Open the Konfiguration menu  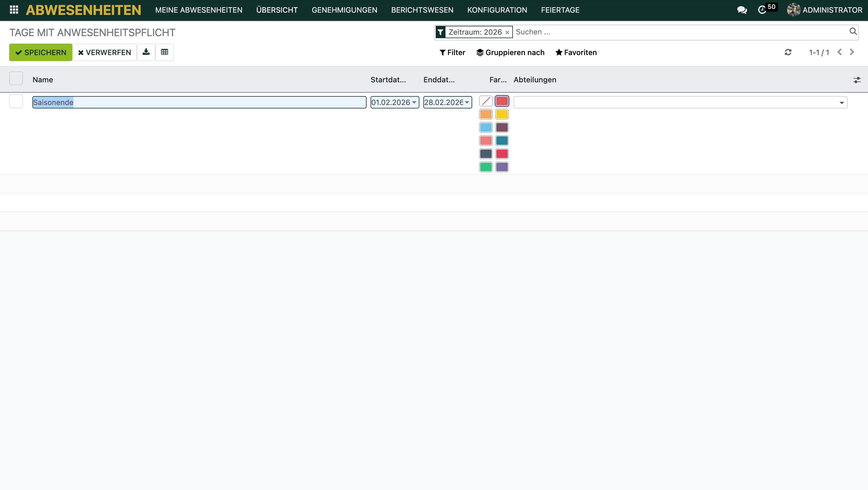pyautogui.click(x=497, y=10)
